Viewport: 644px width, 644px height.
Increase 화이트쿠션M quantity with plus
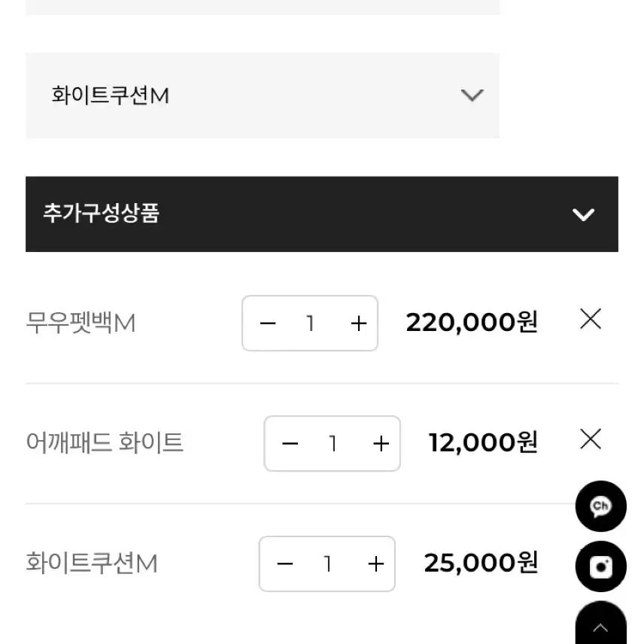pyautogui.click(x=376, y=563)
